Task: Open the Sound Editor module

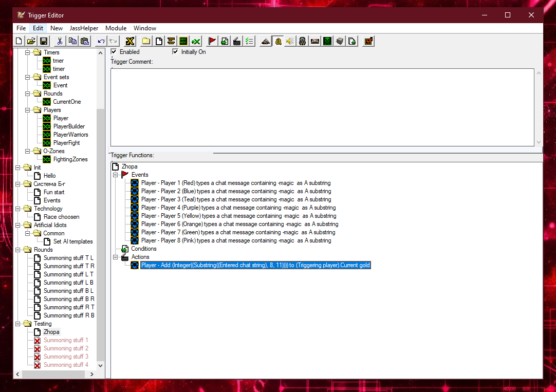Action: 290,41
